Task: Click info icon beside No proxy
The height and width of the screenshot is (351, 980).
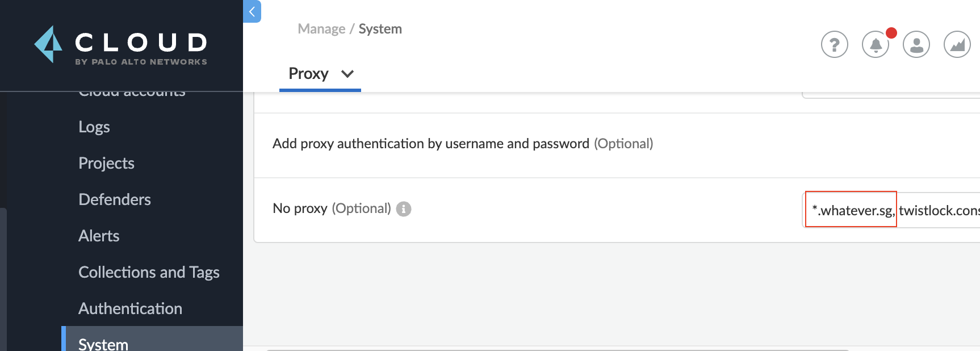Action: tap(404, 209)
